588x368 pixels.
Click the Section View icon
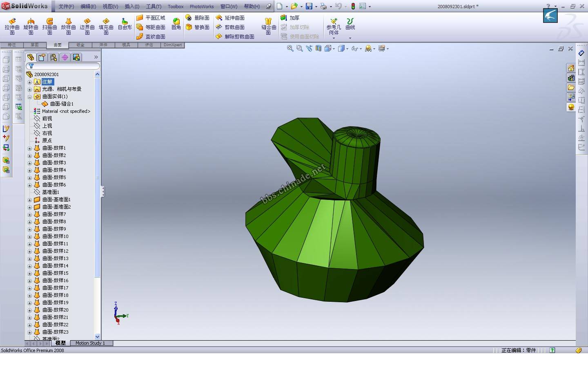click(318, 48)
